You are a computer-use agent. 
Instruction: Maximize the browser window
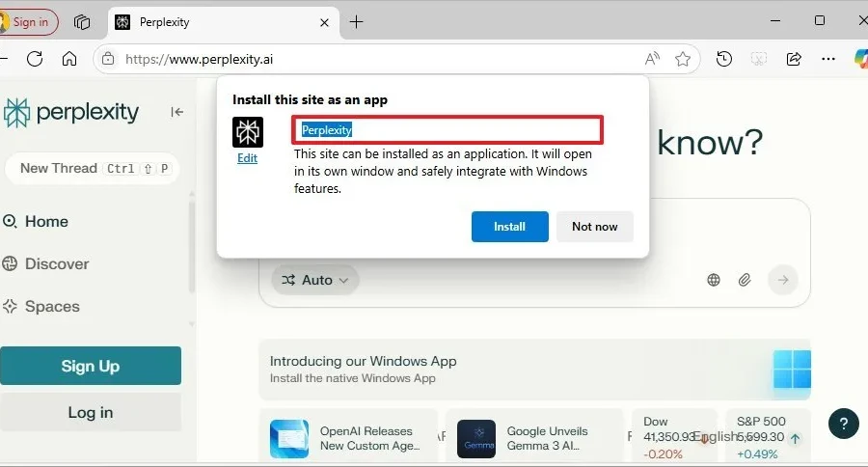click(x=820, y=21)
